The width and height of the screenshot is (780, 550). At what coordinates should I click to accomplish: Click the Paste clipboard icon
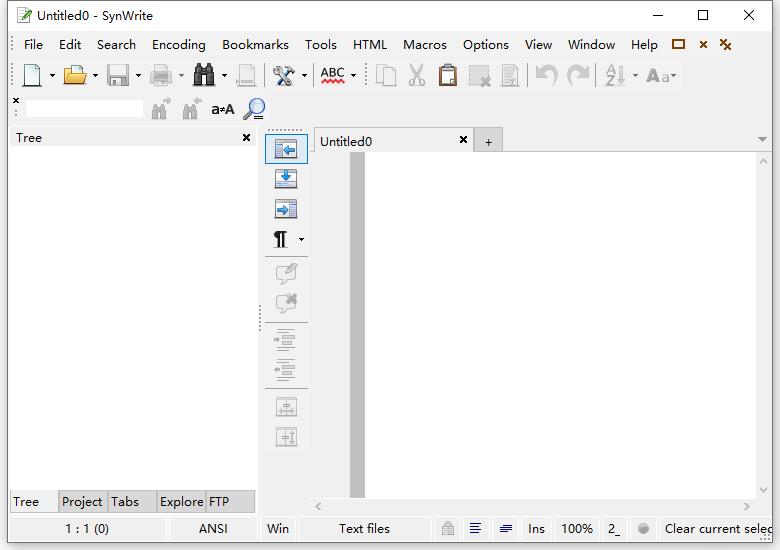(448, 75)
